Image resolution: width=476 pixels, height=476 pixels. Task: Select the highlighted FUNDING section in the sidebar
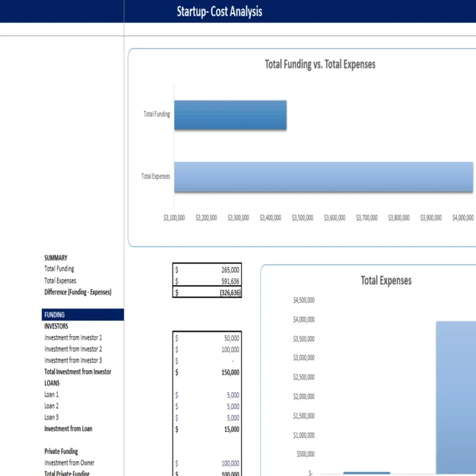click(x=54, y=314)
